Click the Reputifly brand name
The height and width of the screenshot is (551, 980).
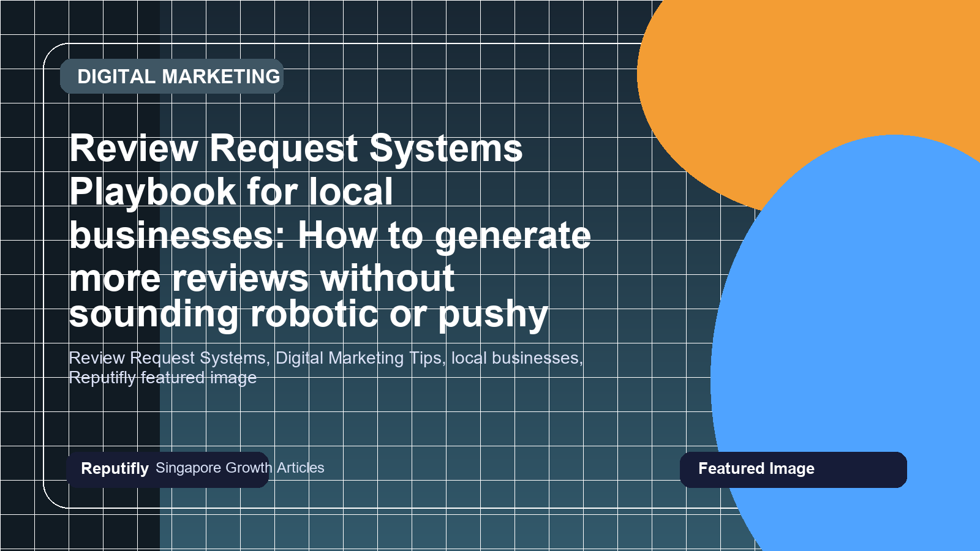115,468
